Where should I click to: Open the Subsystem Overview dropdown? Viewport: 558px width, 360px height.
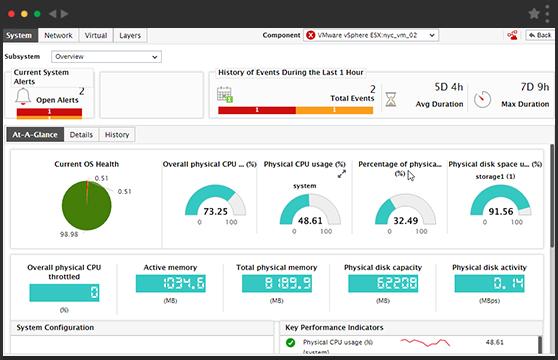(106, 57)
